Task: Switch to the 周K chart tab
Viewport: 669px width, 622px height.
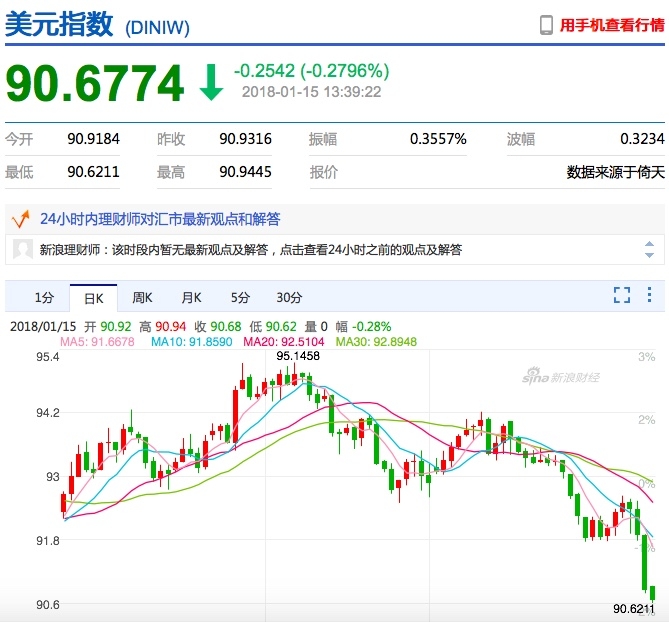Action: tap(142, 297)
